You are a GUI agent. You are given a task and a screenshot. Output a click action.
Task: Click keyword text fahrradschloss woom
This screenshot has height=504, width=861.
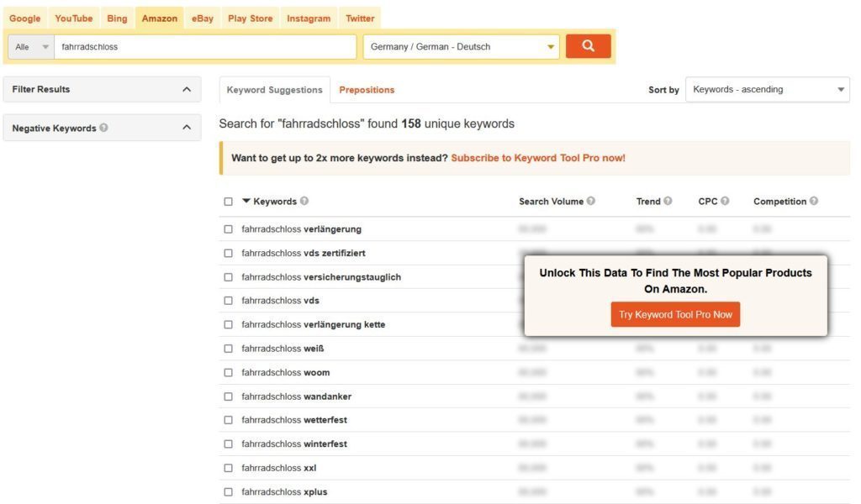coord(286,372)
